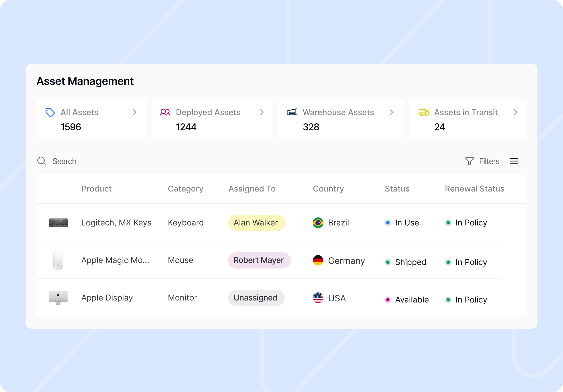This screenshot has width=563, height=392.
Task: Click the All Assets tag icon
Action: tap(50, 112)
